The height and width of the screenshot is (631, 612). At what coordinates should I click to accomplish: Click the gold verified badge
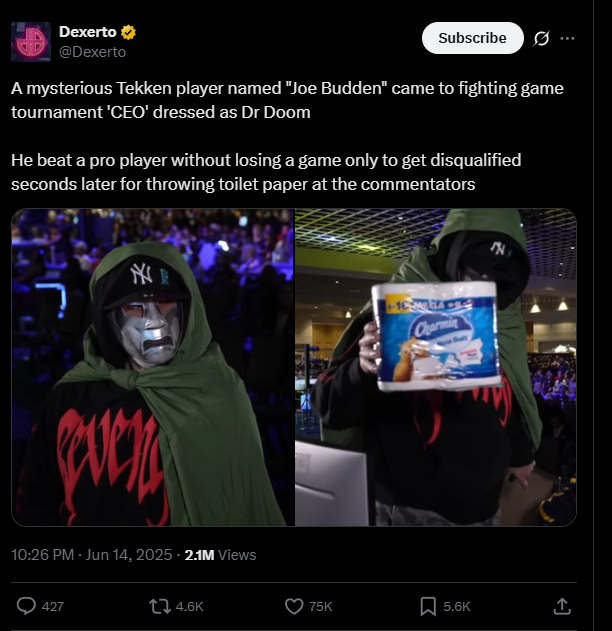(128, 32)
